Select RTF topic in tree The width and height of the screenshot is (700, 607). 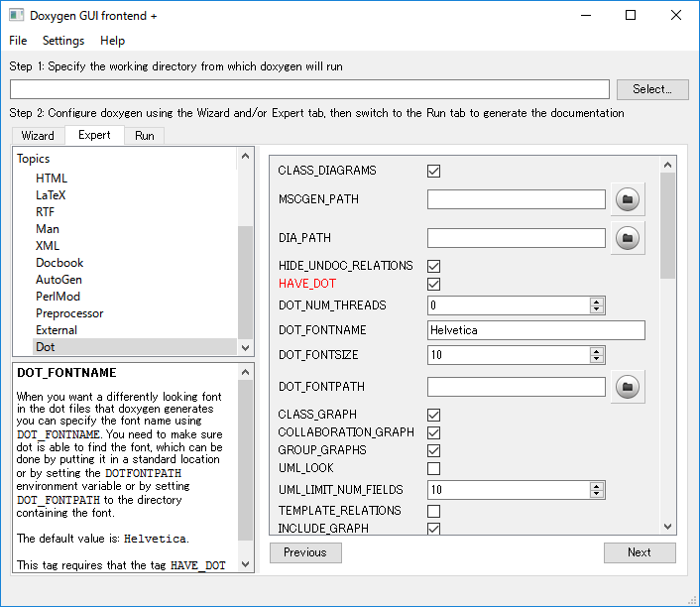[x=45, y=212]
